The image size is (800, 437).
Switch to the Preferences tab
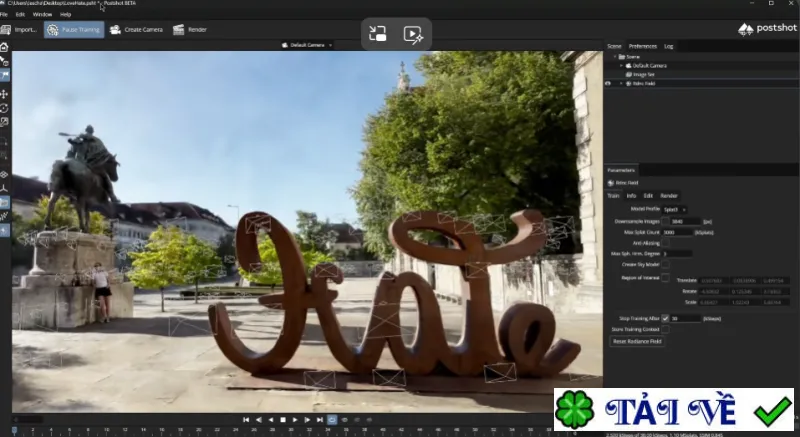[643, 46]
